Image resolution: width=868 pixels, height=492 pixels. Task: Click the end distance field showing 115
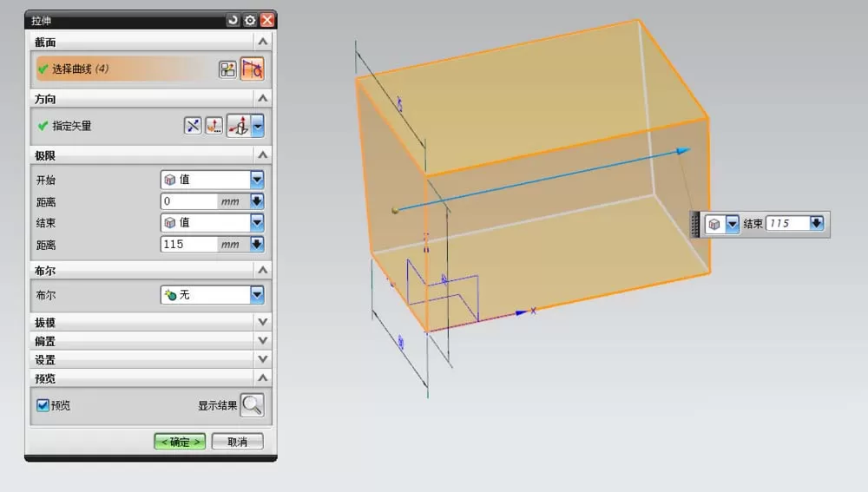pos(188,244)
